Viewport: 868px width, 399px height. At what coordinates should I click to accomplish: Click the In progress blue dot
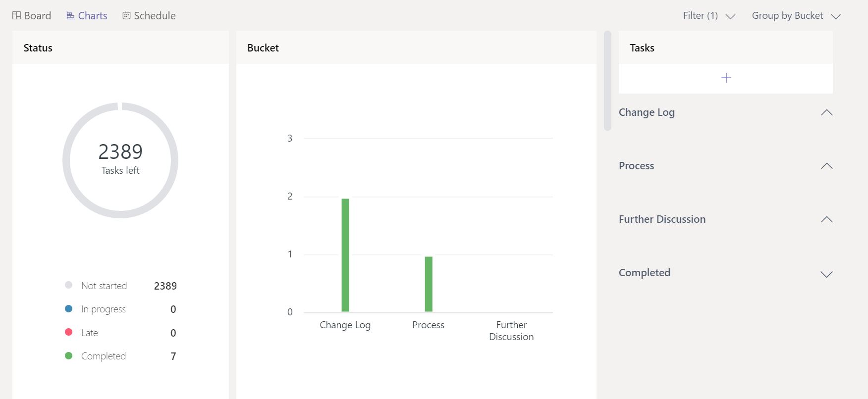69,309
